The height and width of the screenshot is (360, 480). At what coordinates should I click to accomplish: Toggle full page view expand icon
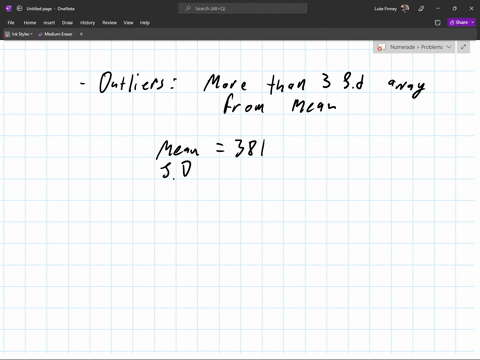point(463,47)
